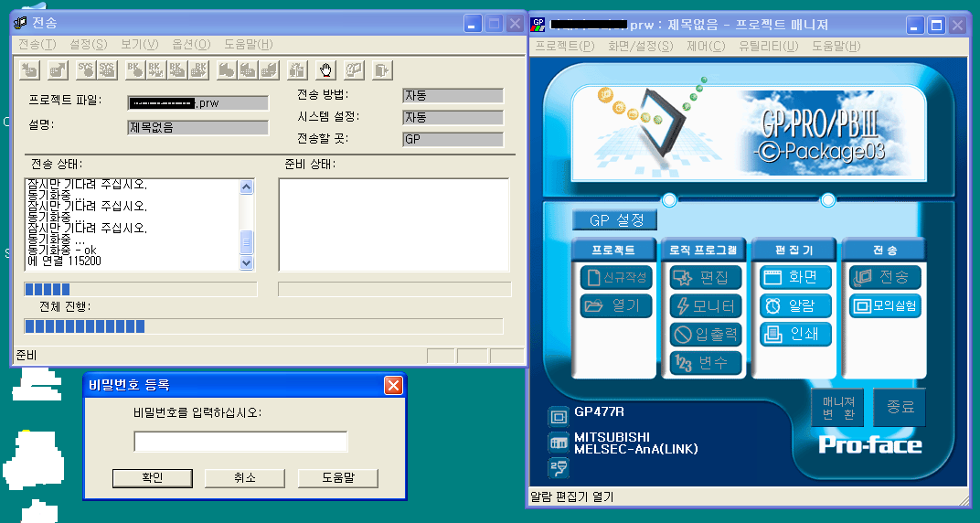980x523 pixels.
Task: Click the 전송 방법 field showing 자동
Action: [453, 96]
